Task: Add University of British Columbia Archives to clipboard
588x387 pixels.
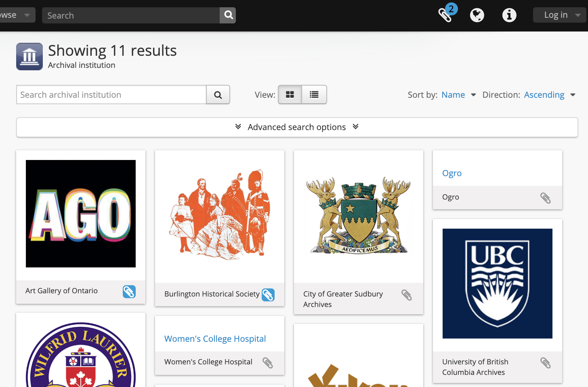Action: click(545, 363)
